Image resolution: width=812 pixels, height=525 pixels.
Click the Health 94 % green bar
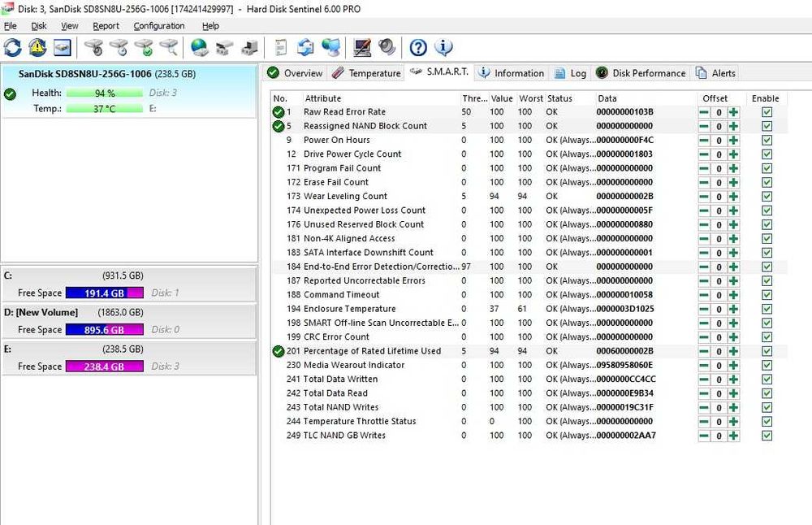(105, 93)
